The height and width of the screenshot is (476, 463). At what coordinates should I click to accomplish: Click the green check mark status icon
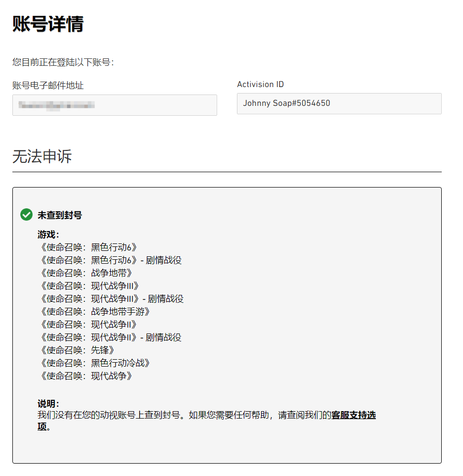click(26, 215)
